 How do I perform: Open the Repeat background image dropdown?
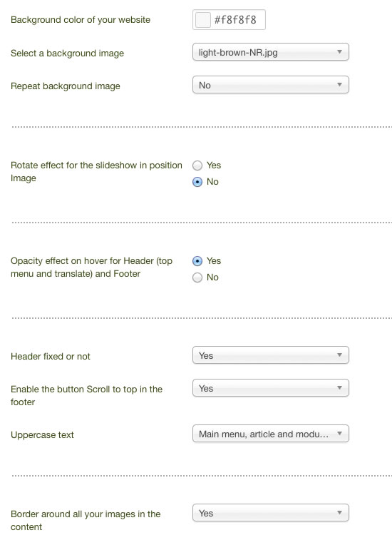pos(270,85)
